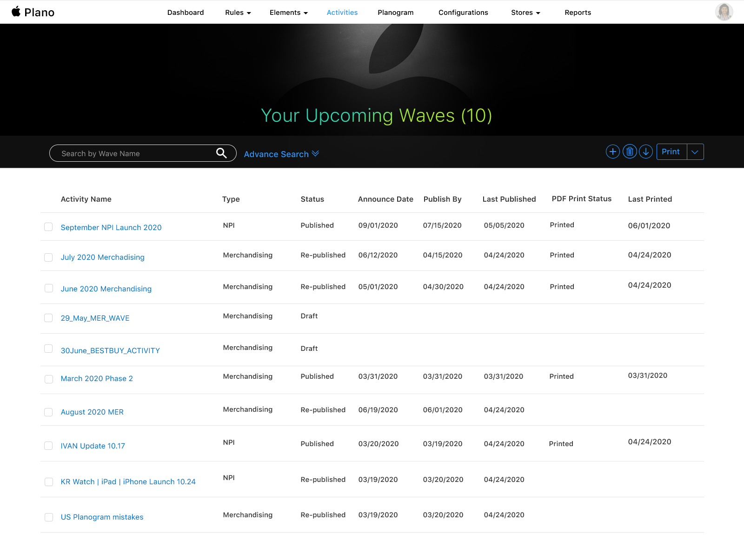Screen dimensions: 744x560
Task: Open the Configurations menu
Action: coord(463,13)
